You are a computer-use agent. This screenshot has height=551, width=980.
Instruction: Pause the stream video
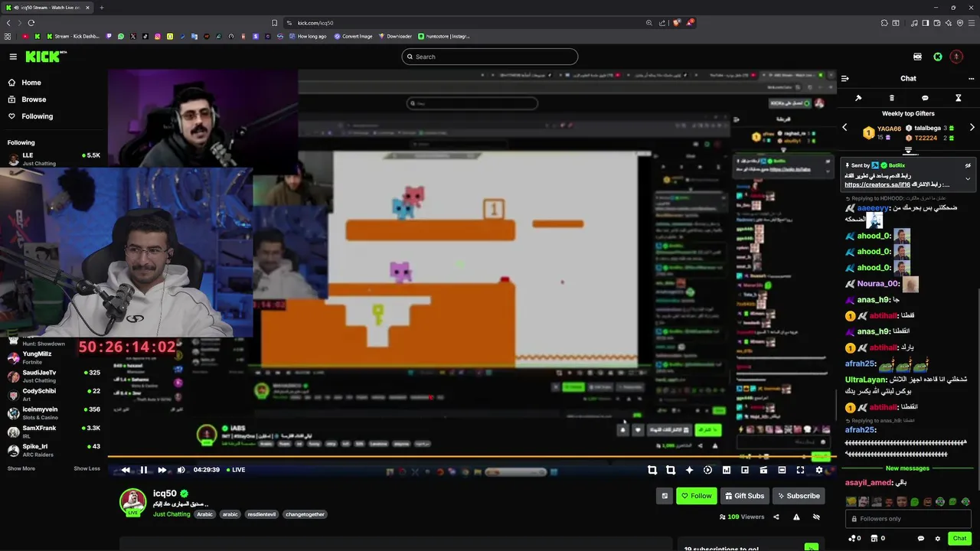(143, 470)
